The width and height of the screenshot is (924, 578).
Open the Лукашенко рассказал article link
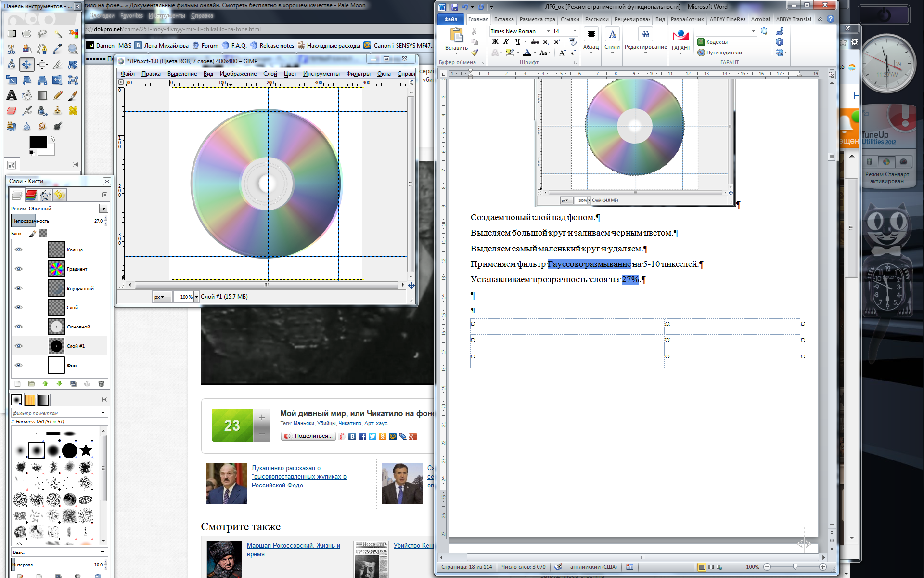[299, 476]
